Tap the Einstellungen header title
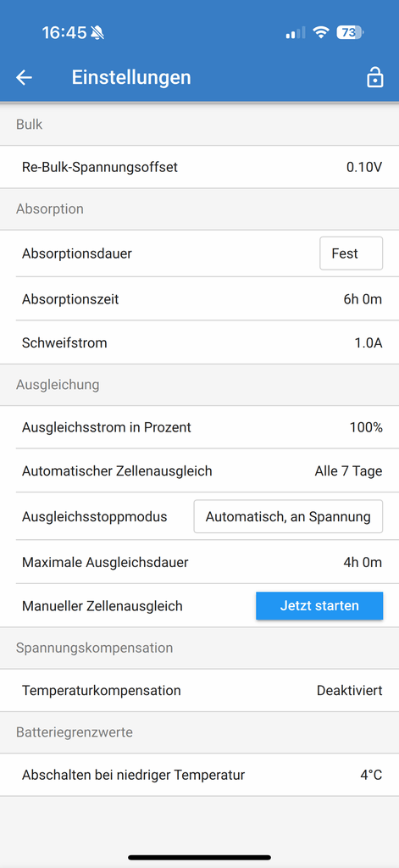 tap(131, 77)
